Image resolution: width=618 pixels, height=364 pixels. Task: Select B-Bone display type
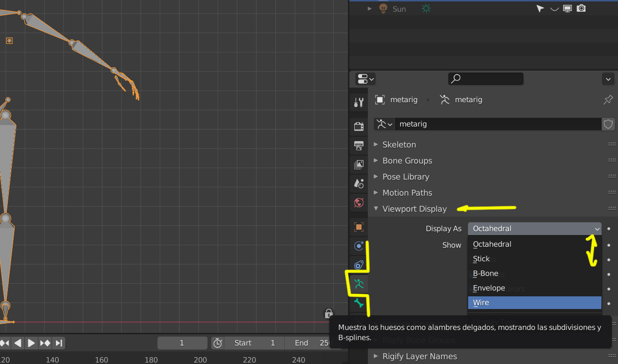535,273
